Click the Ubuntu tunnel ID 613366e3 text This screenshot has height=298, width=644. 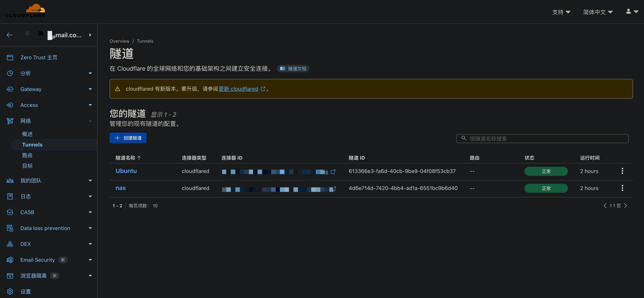point(402,171)
